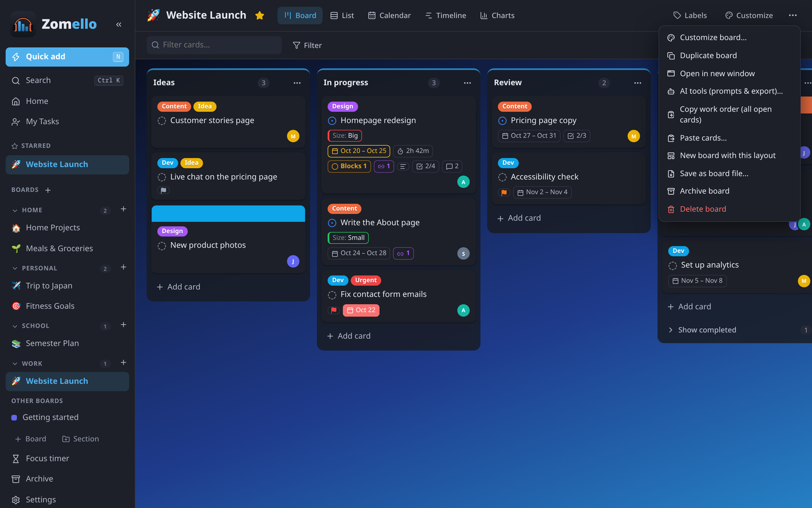Click the link badge on Write the About page card
Viewport: 812px width, 508px height.
(x=403, y=253)
